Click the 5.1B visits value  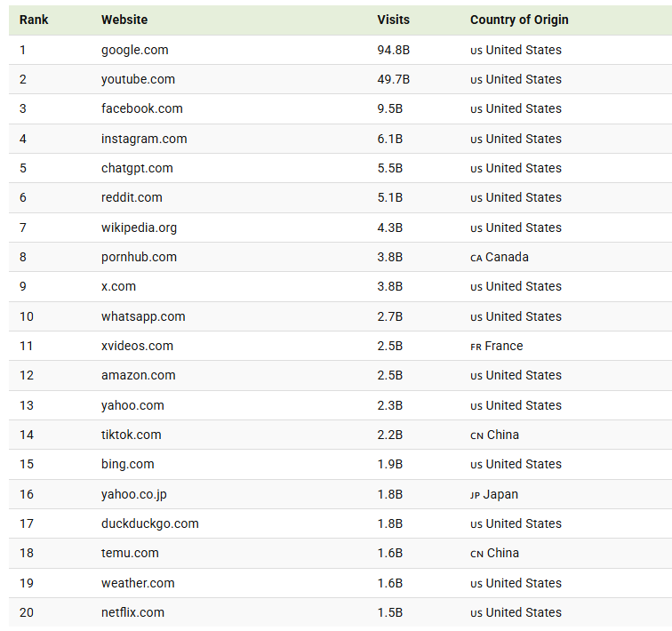coord(390,197)
